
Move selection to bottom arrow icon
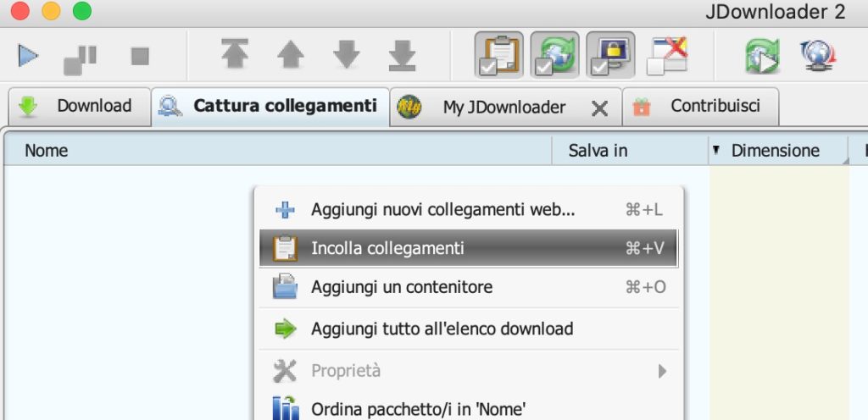click(402, 56)
